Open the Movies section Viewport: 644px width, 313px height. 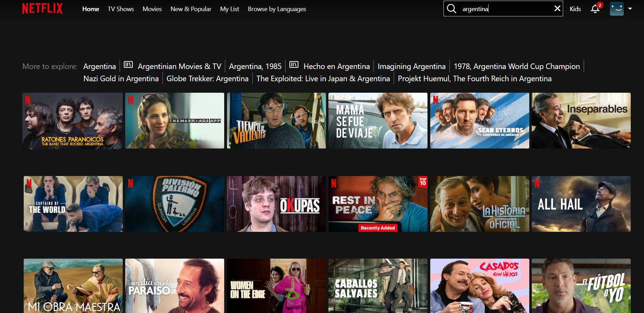(152, 9)
